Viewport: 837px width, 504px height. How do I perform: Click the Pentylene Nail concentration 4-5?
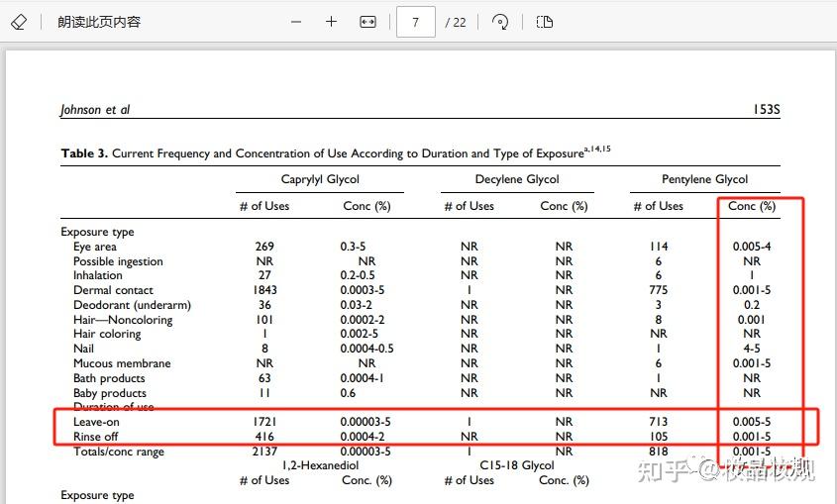752,349
